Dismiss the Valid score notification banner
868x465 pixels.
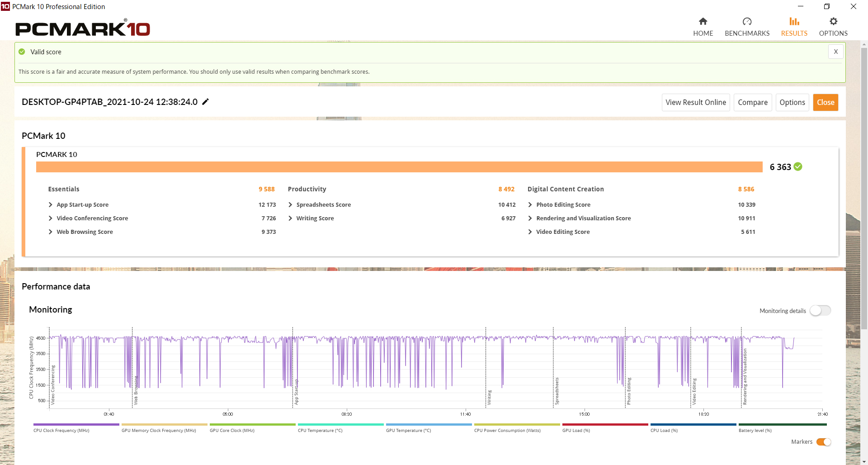(835, 52)
